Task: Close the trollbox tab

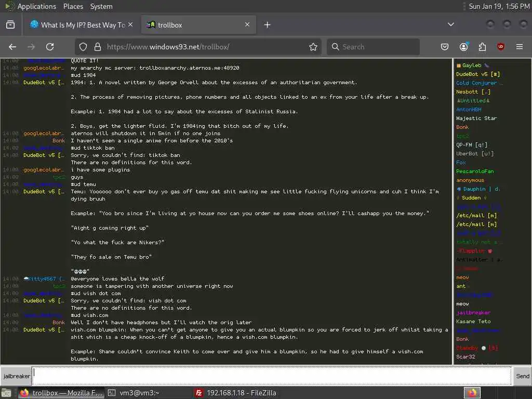Action: 247,24
